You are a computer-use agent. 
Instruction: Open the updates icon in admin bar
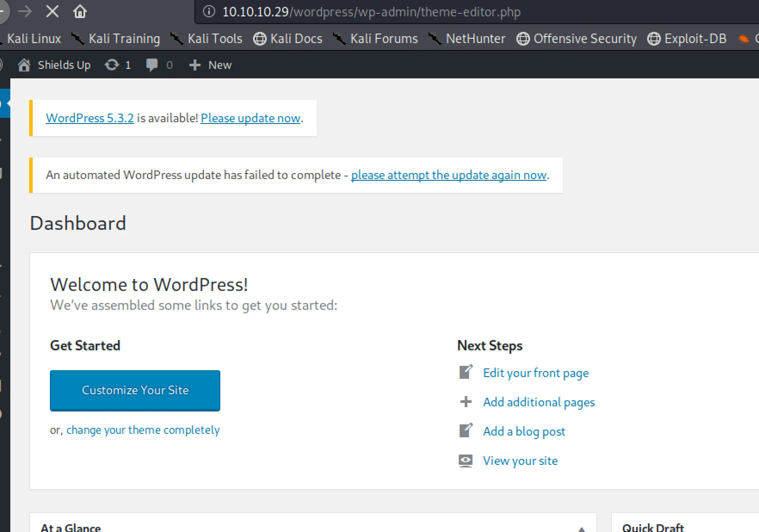coord(112,65)
